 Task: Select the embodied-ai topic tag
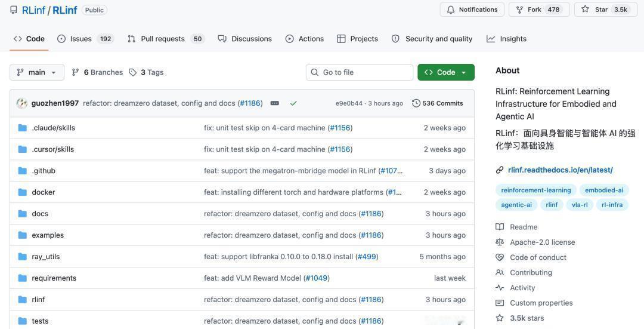pos(603,190)
